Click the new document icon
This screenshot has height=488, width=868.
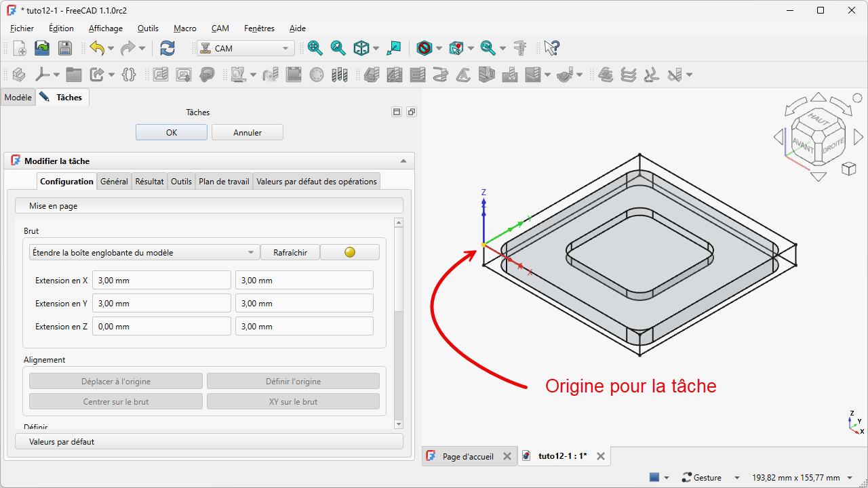(20, 48)
